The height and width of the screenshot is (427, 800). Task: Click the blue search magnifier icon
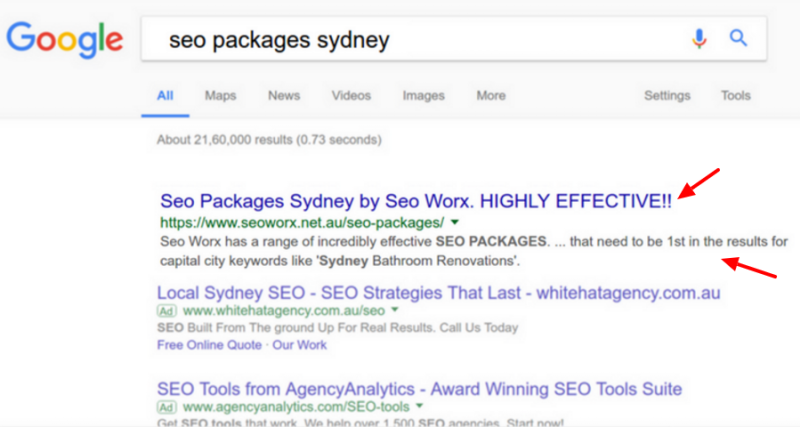(739, 40)
